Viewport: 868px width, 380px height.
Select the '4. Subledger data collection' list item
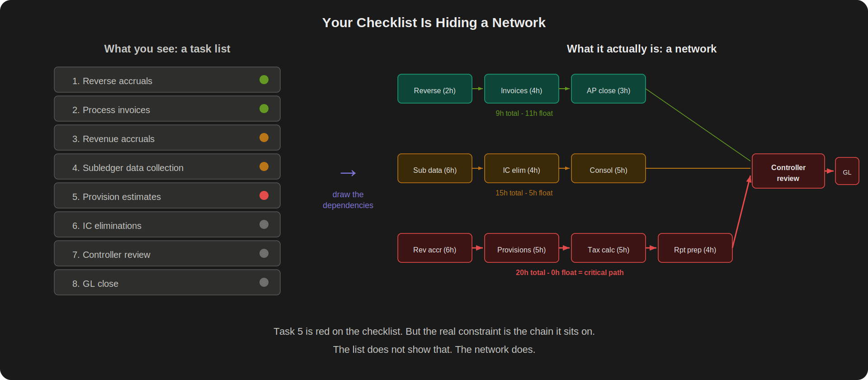167,166
